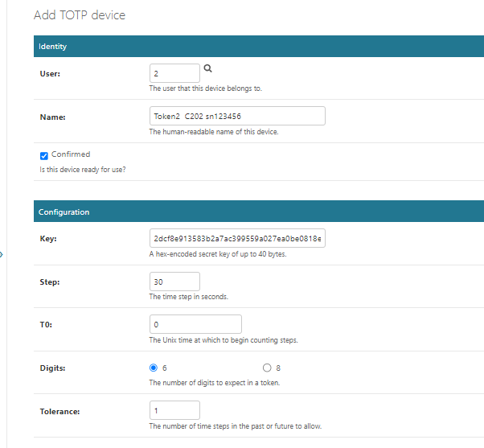Click the User ID input field
Viewport: 484px width, 448px height.
click(174, 73)
